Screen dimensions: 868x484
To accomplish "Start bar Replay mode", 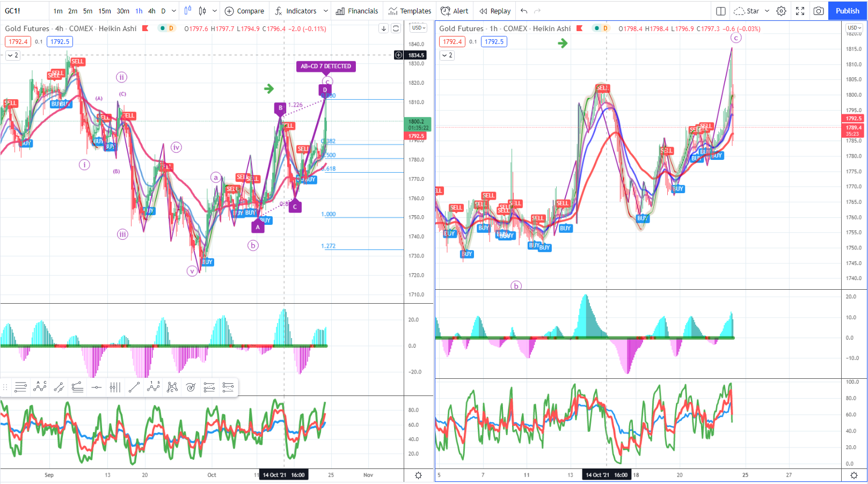I will coord(495,11).
